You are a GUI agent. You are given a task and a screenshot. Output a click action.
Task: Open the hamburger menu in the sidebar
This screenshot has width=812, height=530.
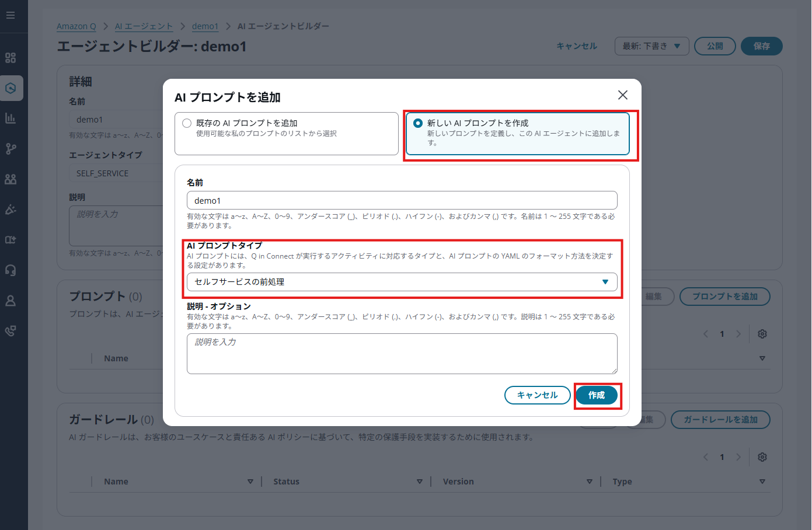tap(11, 15)
